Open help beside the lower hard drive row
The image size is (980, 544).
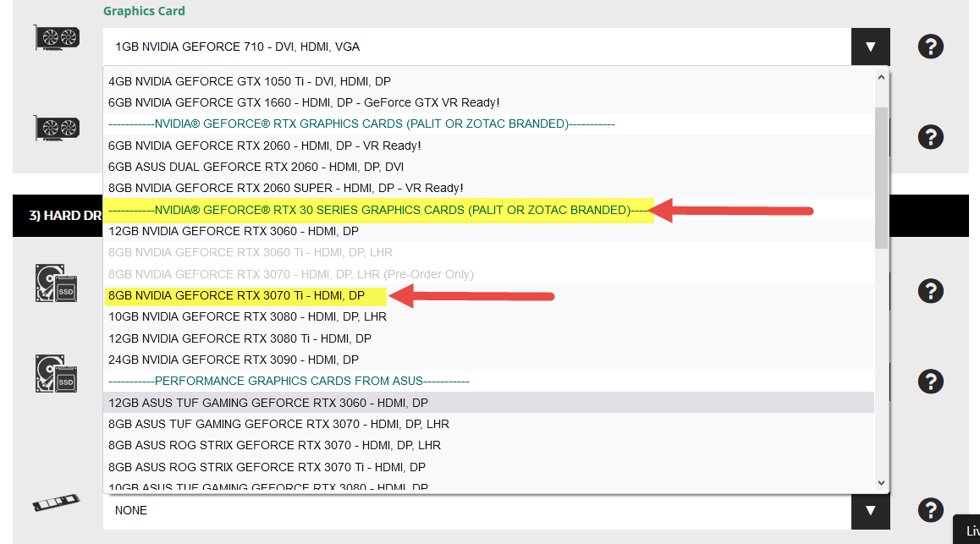[931, 382]
